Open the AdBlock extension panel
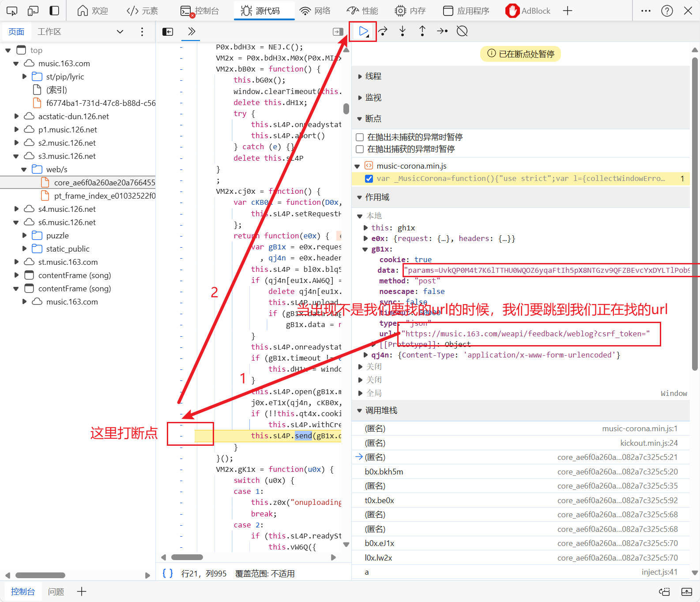700x602 pixels. pos(528,11)
